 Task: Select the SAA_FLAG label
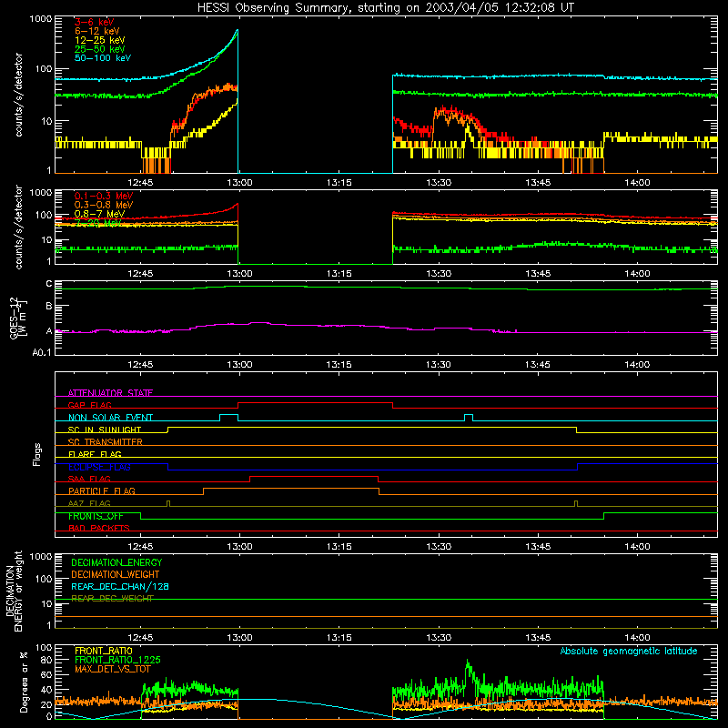click(89, 479)
